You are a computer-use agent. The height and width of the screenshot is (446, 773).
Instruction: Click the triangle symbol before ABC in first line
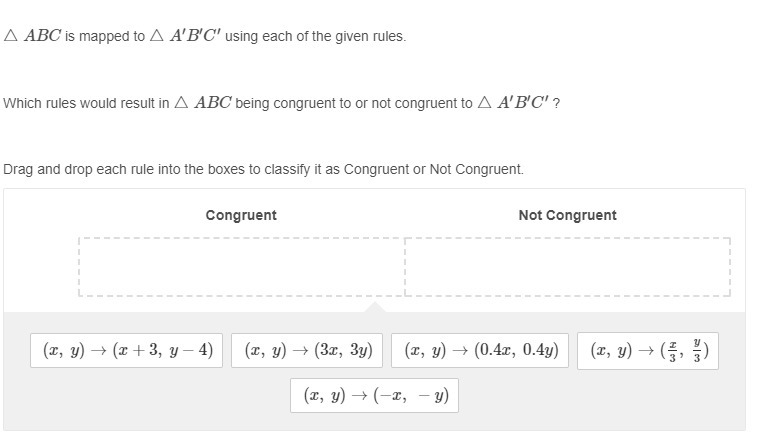10,35
